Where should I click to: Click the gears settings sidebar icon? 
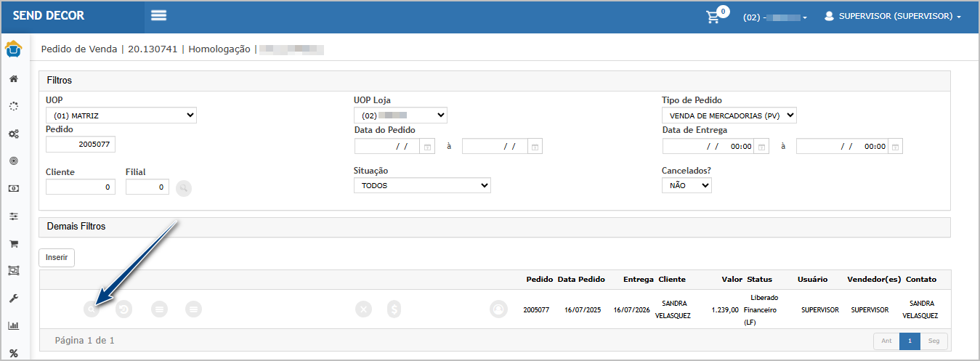tap(13, 134)
